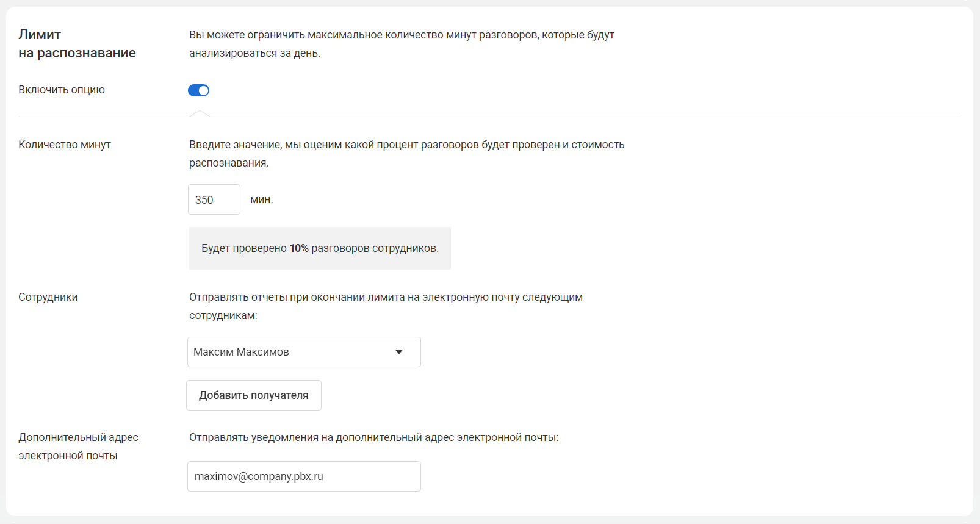Screen dimensions: 980x524
Task: Click the "мин." unit label
Action: 262,199
